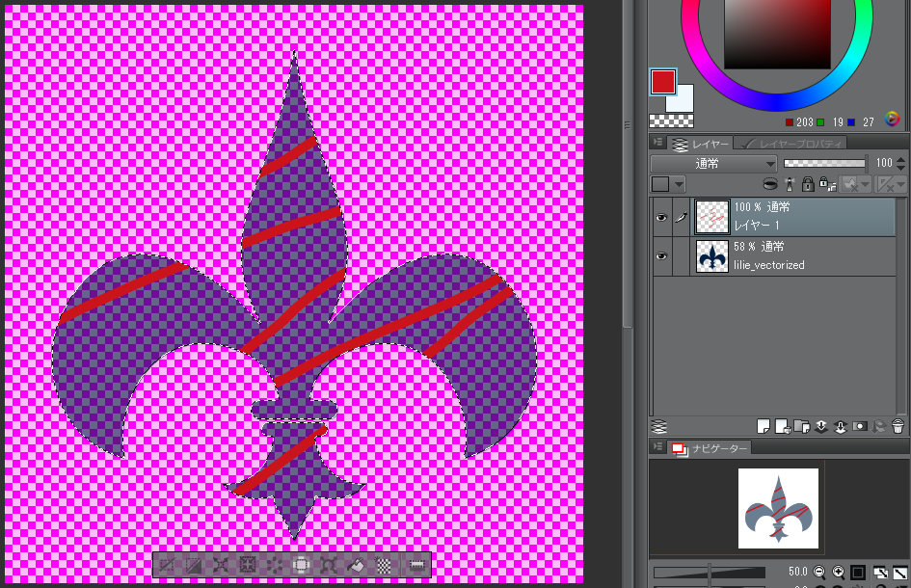Create a new raster layer
Image resolution: width=911 pixels, height=588 pixels.
[x=764, y=425]
